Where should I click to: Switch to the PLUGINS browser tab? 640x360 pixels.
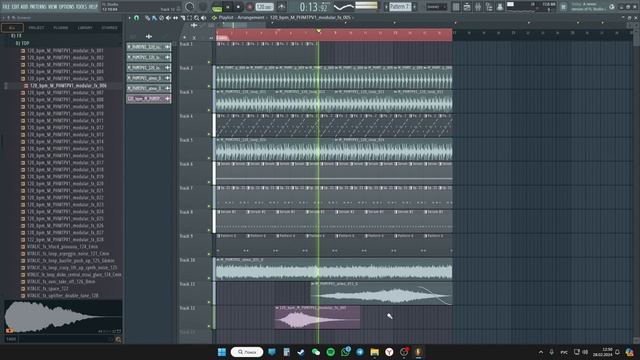[x=61, y=28]
